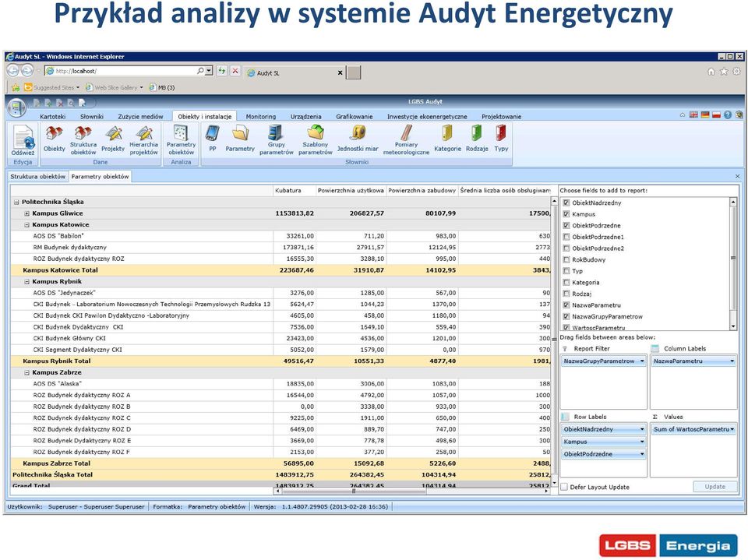748x560 pixels.
Task: Check the Typ field checkbox
Action: click(566, 270)
